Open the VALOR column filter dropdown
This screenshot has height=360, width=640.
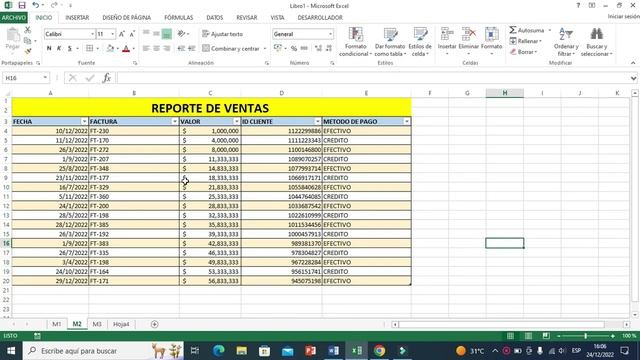(236, 122)
